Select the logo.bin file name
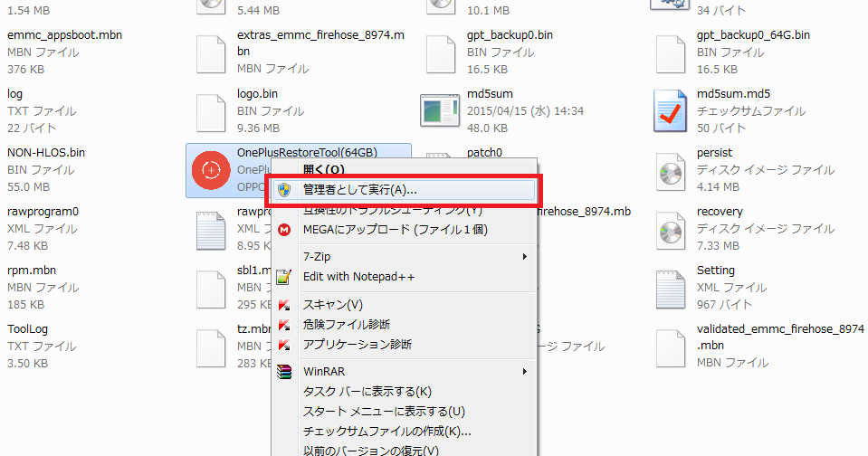 tap(257, 93)
